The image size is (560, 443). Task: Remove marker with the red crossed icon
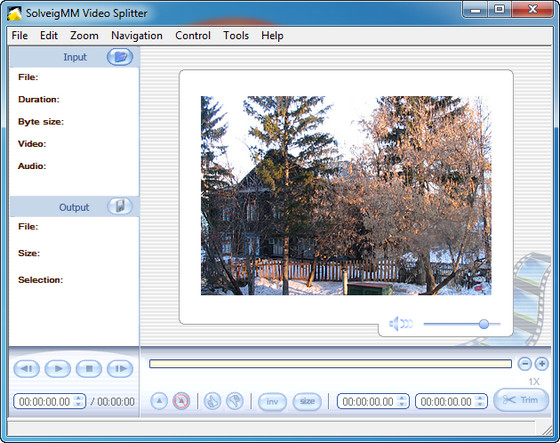tap(181, 401)
